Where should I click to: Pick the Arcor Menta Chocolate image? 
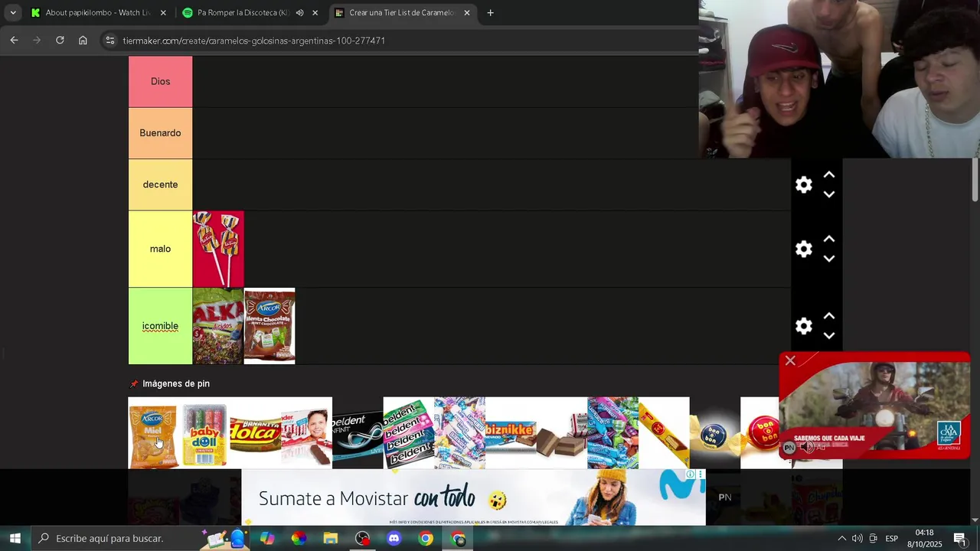coord(269,326)
